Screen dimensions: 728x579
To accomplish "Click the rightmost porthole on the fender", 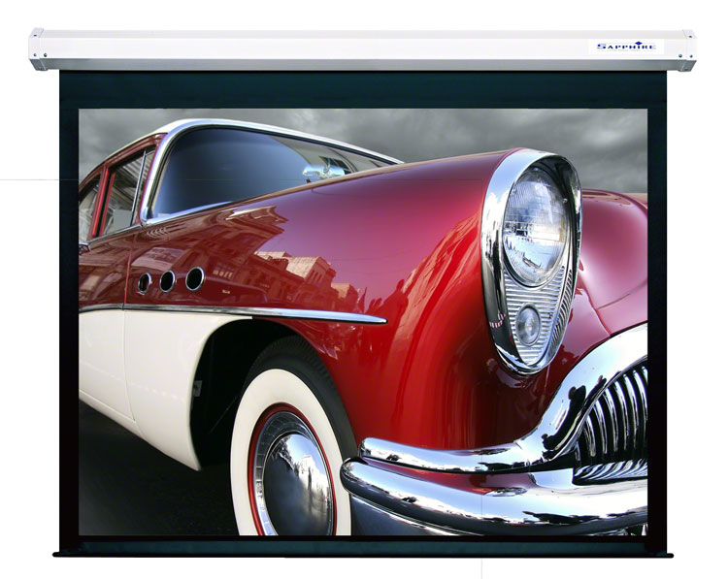I will pos(195,279).
